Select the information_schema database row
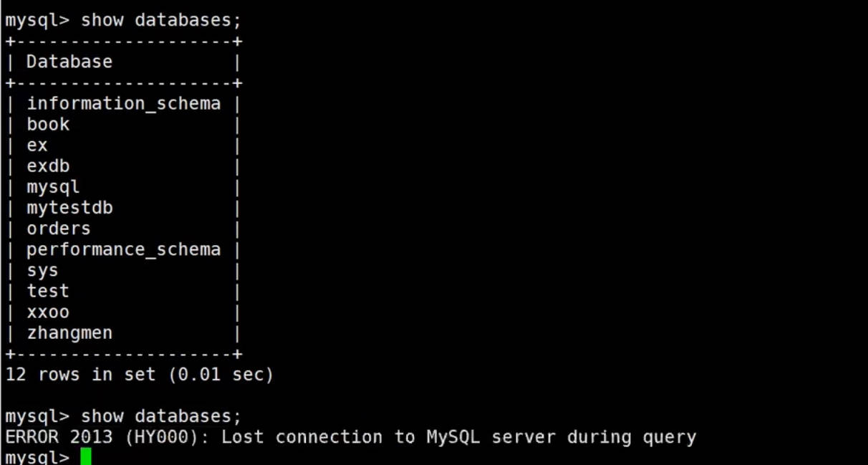The image size is (868, 465). pyautogui.click(x=123, y=104)
